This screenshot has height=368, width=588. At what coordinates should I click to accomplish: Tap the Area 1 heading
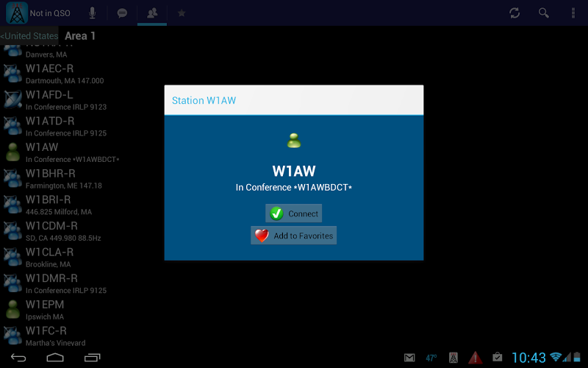point(80,36)
